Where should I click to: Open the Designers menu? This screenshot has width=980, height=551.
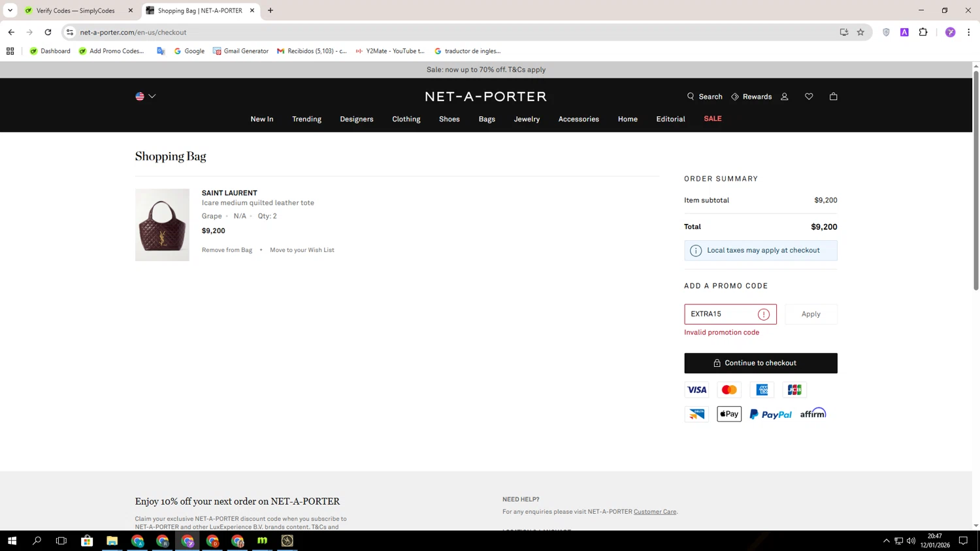pyautogui.click(x=357, y=119)
